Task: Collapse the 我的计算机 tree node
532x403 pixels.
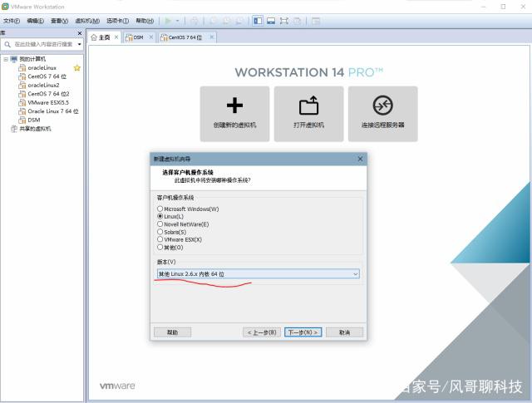Action: [x=5, y=60]
